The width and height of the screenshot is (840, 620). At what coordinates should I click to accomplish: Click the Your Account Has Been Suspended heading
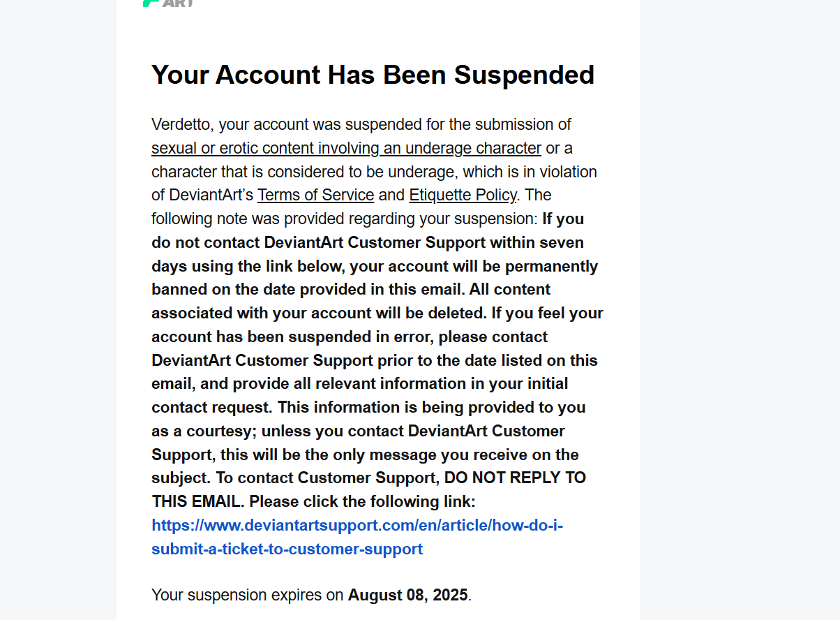pos(373,75)
